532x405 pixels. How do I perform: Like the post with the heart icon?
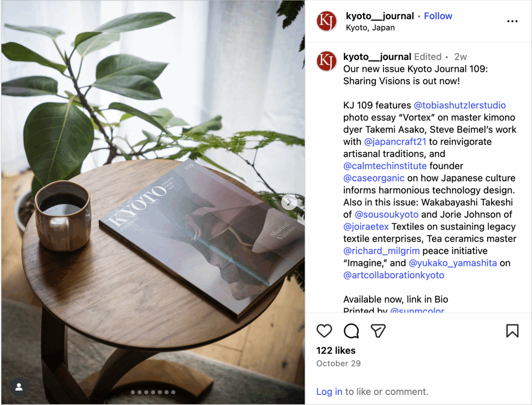(325, 331)
